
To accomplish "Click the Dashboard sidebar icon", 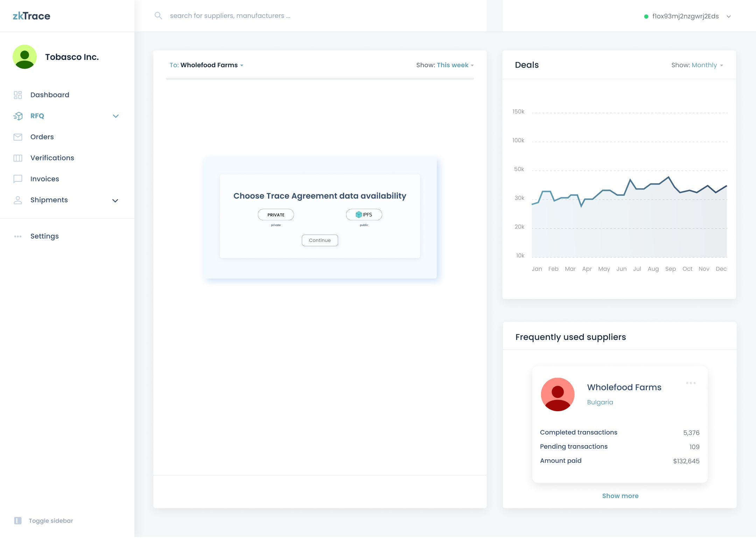I will (17, 95).
